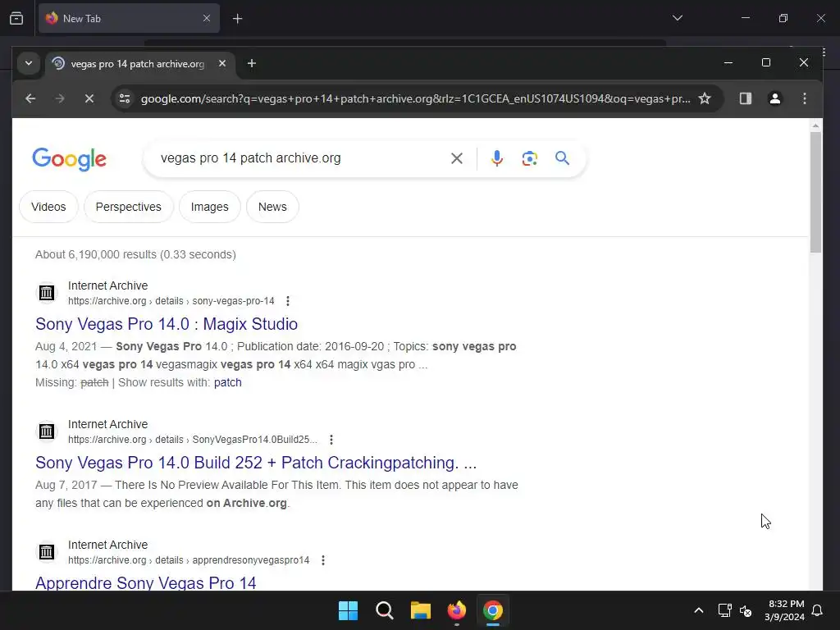
Task: Close the Firefox New Tab tab
Action: pos(206,19)
